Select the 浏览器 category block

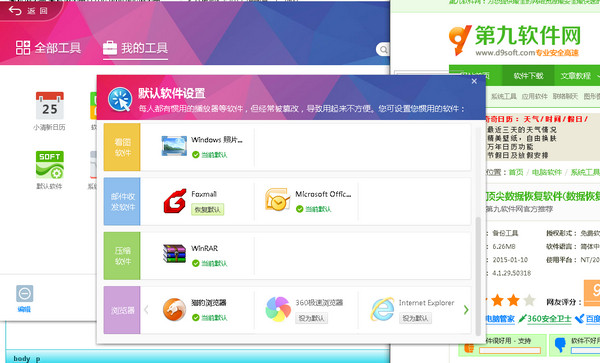click(122, 310)
